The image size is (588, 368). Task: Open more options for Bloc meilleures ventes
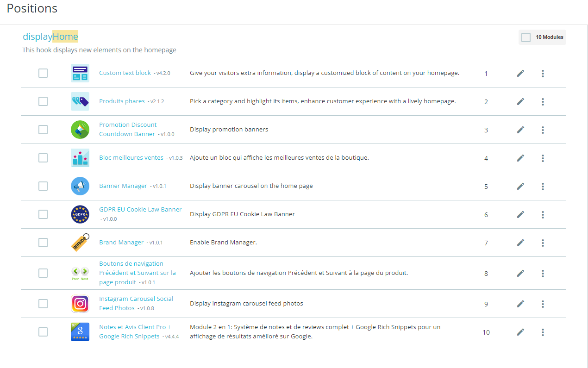(543, 158)
